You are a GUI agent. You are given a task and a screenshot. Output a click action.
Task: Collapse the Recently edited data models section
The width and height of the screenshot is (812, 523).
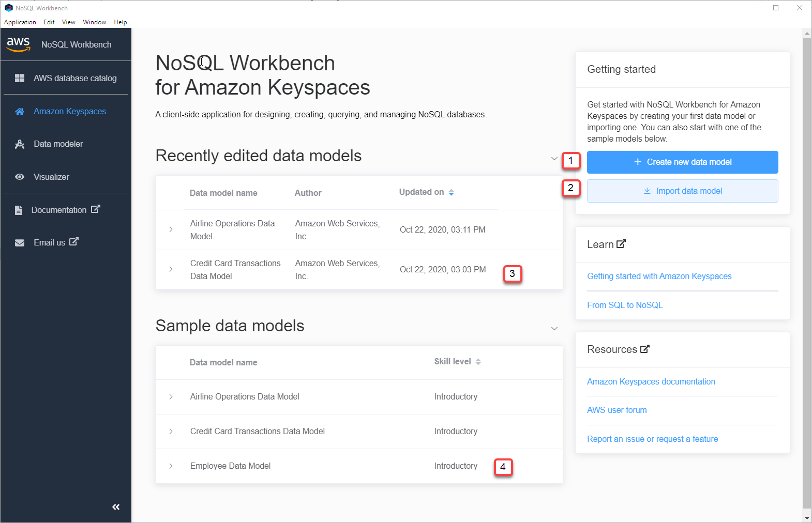click(554, 159)
